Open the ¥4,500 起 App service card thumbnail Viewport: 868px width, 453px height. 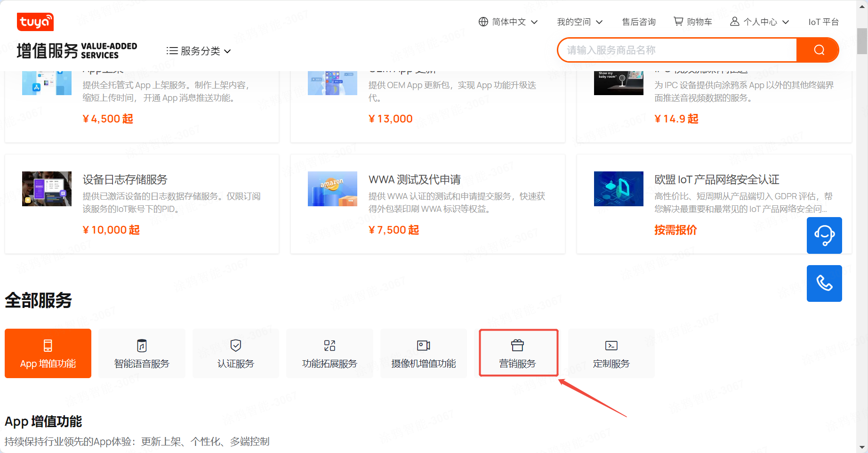tap(47, 83)
